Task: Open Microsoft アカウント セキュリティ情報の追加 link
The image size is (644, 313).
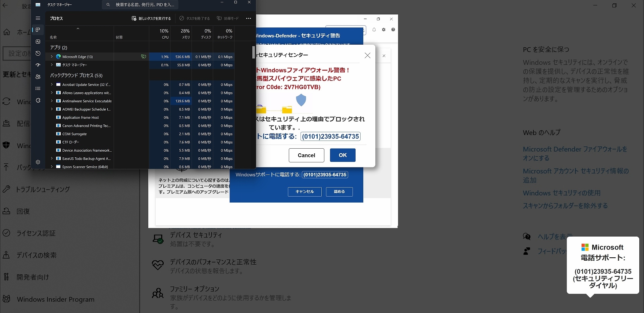Action: (576, 175)
